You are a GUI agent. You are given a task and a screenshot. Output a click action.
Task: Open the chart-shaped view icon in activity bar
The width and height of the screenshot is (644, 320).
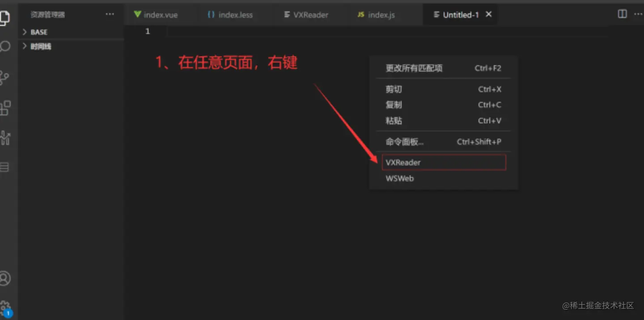pyautogui.click(x=5, y=138)
